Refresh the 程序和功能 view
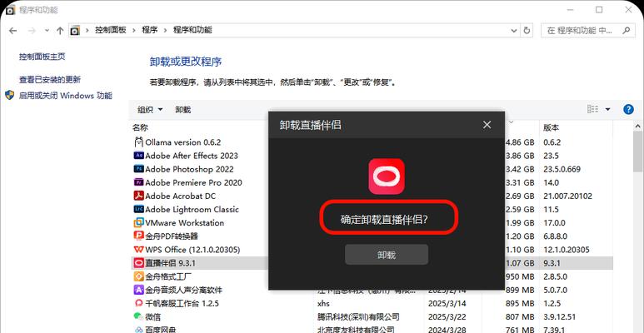 [x=527, y=30]
